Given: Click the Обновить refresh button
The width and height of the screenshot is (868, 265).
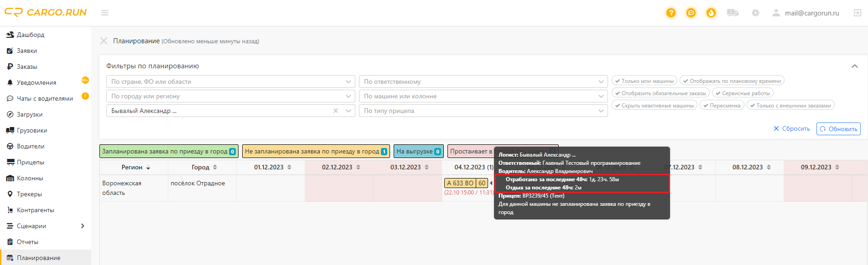Looking at the screenshot, I should [838, 129].
